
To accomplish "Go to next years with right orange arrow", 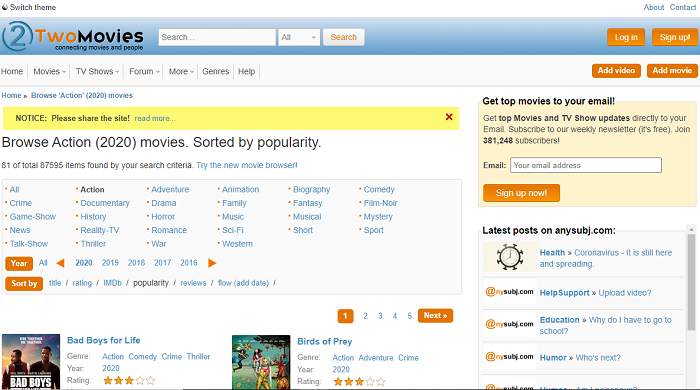I will click(212, 263).
